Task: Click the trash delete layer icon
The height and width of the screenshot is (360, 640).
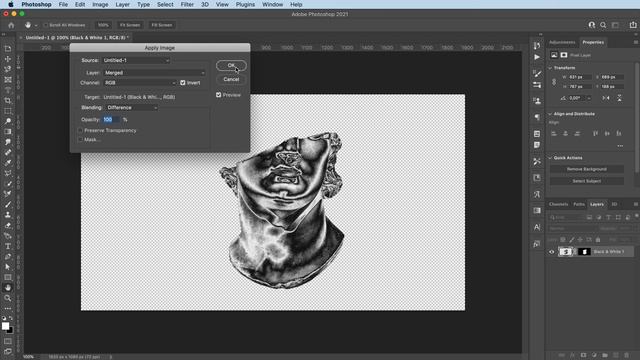Action: click(x=627, y=356)
